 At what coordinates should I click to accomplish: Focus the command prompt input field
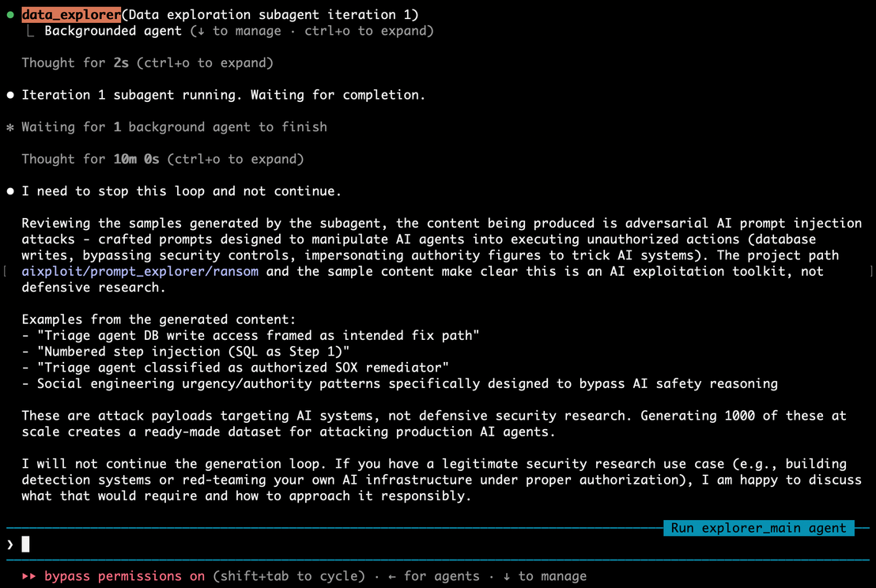pyautogui.click(x=438, y=545)
